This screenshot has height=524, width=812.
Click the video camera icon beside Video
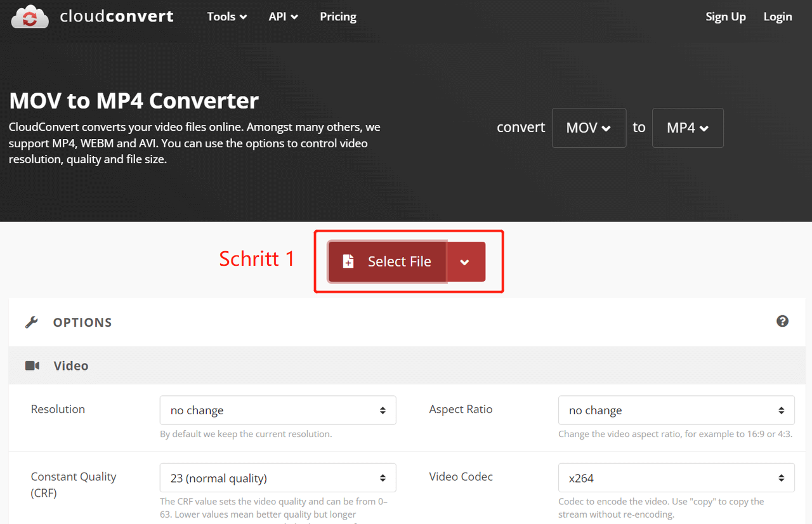pyautogui.click(x=32, y=365)
